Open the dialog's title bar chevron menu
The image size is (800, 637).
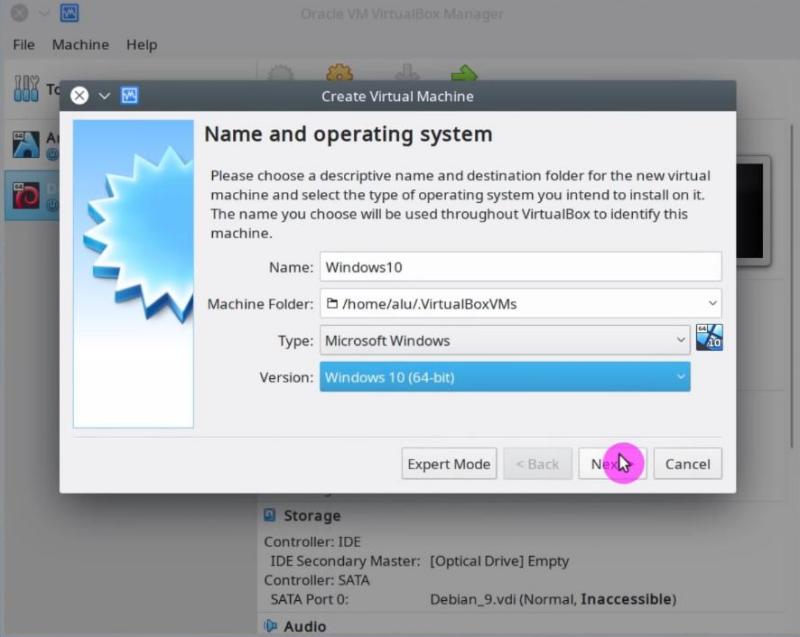(x=104, y=96)
